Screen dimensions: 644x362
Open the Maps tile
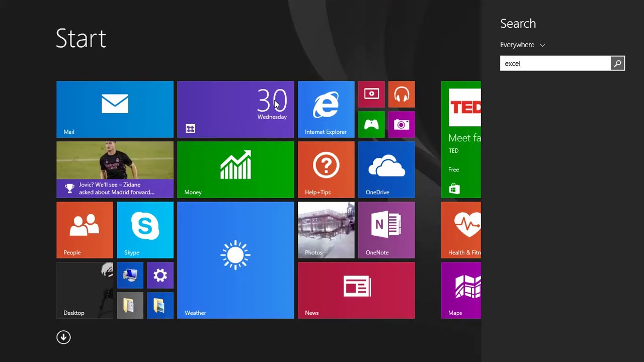[x=461, y=290]
